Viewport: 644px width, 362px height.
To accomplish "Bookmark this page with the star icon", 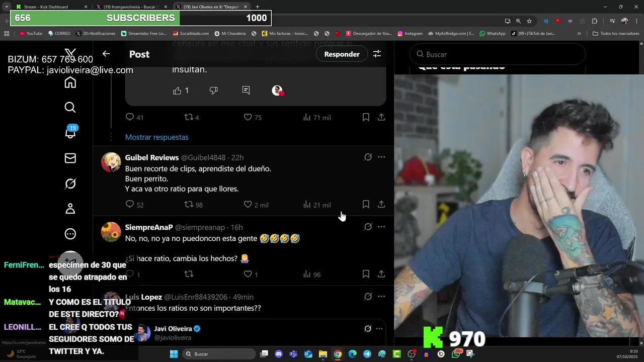I will pos(529,21).
